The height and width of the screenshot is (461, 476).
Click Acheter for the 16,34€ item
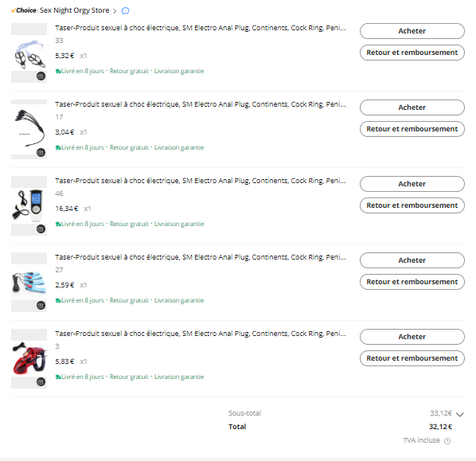(x=412, y=184)
